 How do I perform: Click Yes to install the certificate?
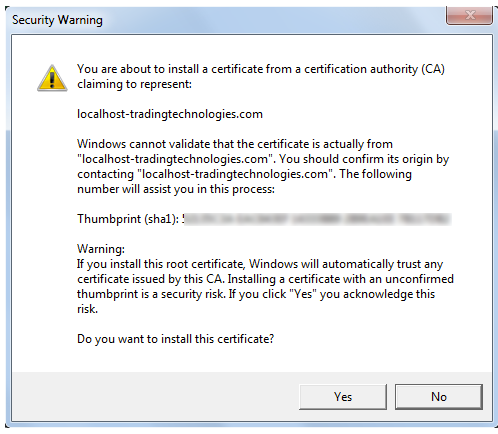[343, 397]
